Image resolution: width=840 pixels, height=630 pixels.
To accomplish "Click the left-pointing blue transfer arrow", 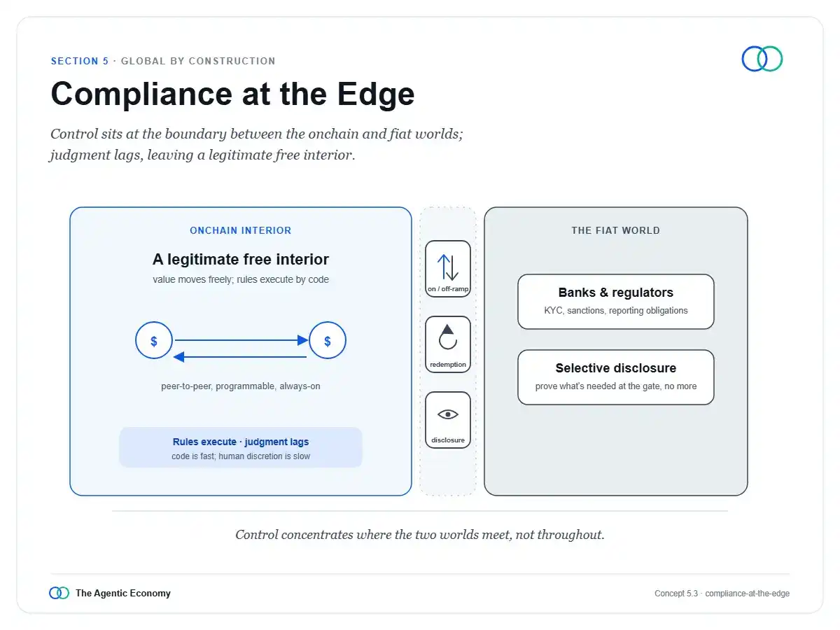I will click(240, 357).
